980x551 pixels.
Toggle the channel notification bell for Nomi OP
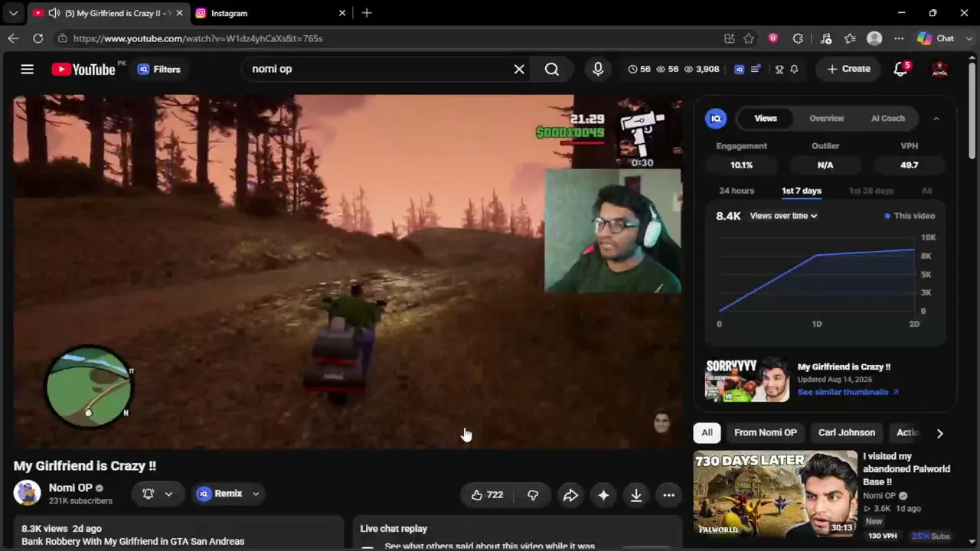[x=149, y=494]
